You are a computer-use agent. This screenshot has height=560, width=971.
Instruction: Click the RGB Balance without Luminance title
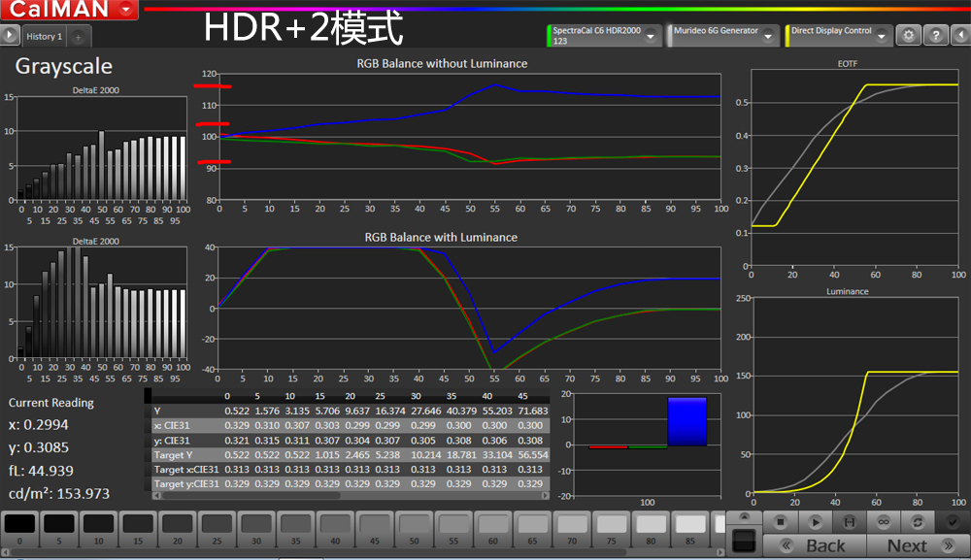(442, 64)
